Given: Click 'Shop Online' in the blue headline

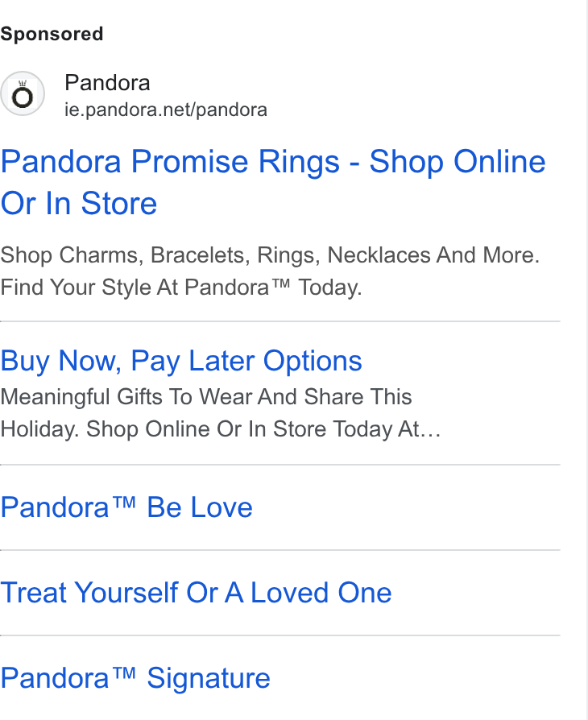Looking at the screenshot, I should [458, 162].
